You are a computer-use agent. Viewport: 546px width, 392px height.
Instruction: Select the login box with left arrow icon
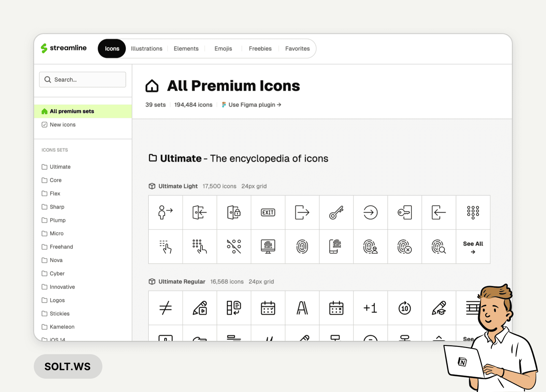tap(439, 212)
